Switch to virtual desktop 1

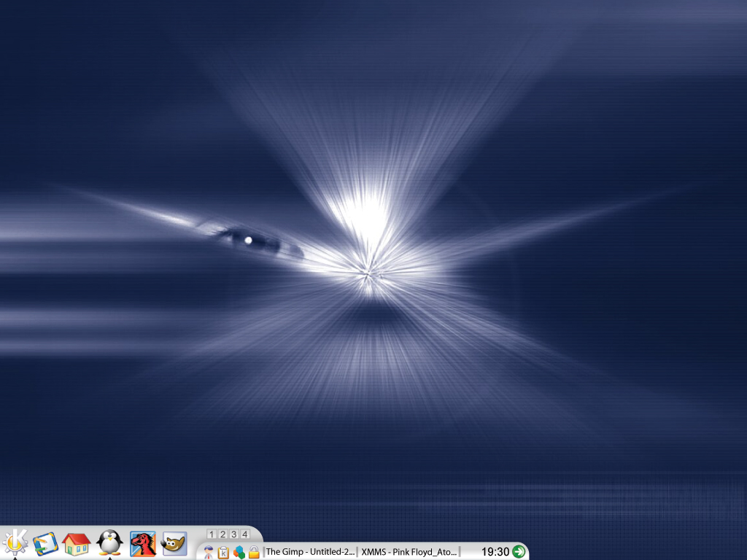(212, 534)
